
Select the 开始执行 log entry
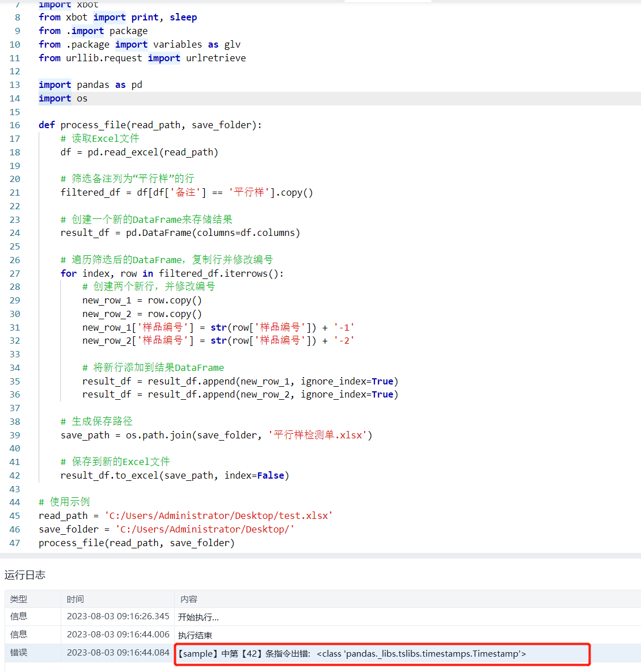click(199, 617)
